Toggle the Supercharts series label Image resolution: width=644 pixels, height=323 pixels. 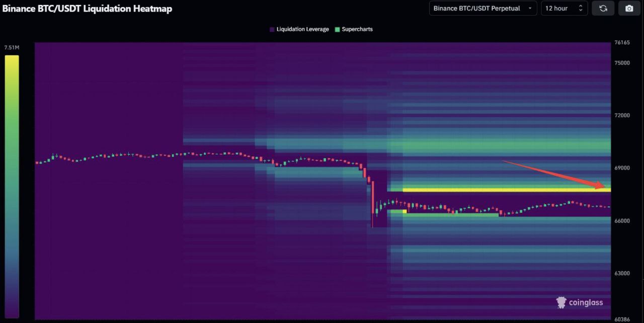tap(357, 29)
